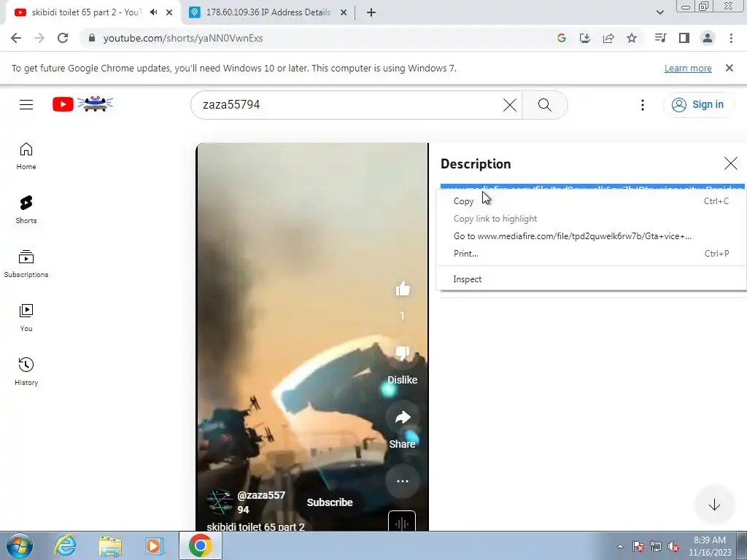
Task: Click the install app icon in address bar
Action: coord(585,38)
